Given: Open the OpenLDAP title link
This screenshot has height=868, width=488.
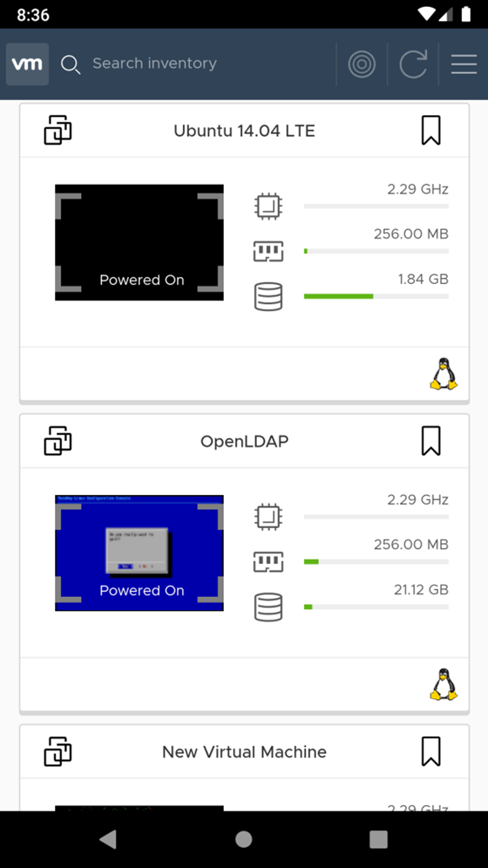Looking at the screenshot, I should click(245, 441).
